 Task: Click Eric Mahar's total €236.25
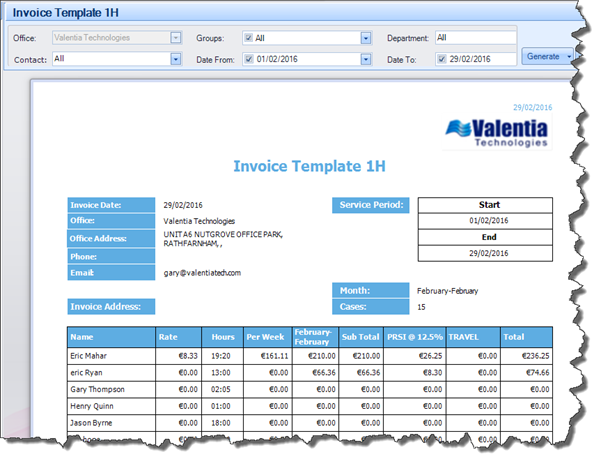[x=535, y=356]
